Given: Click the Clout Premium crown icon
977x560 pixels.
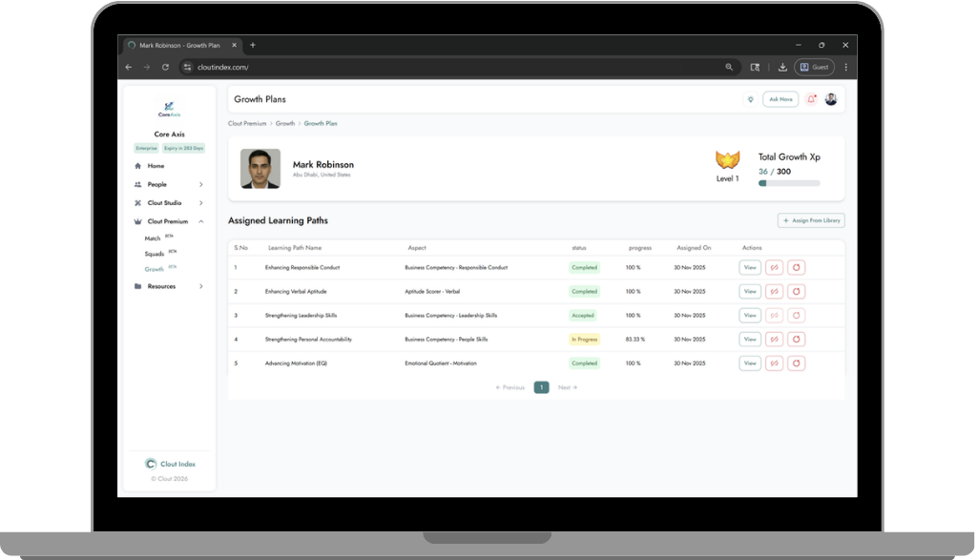Looking at the screenshot, I should pyautogui.click(x=137, y=221).
